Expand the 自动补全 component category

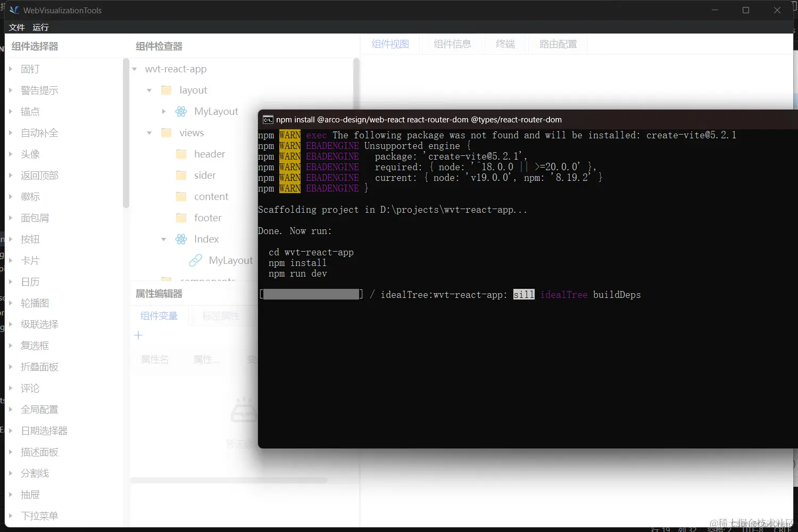click(10, 132)
